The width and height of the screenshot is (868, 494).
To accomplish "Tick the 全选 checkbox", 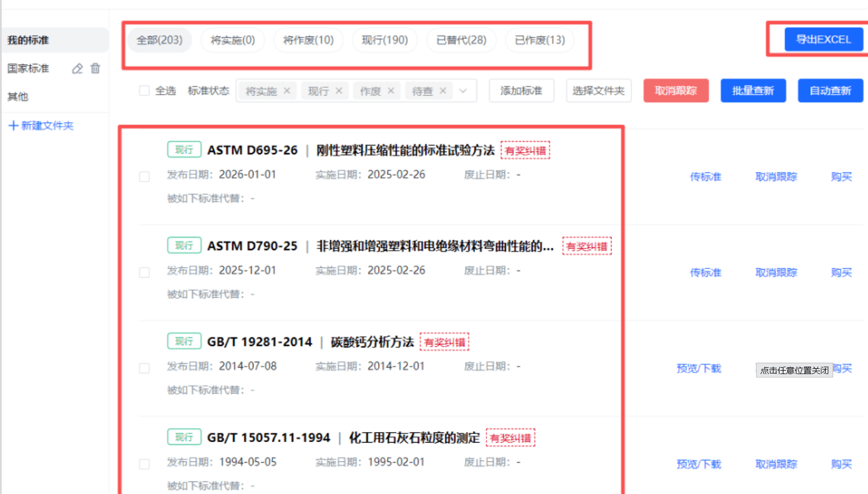I will [x=144, y=91].
